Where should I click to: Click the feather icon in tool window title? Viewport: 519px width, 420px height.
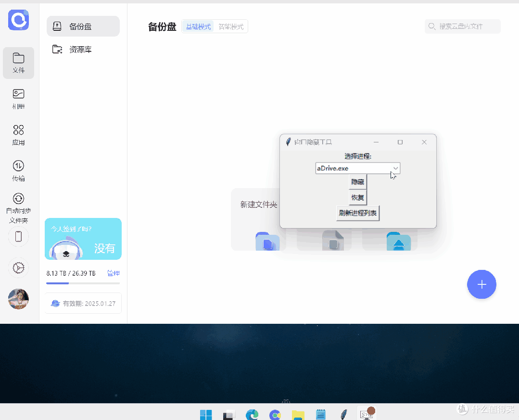point(288,142)
